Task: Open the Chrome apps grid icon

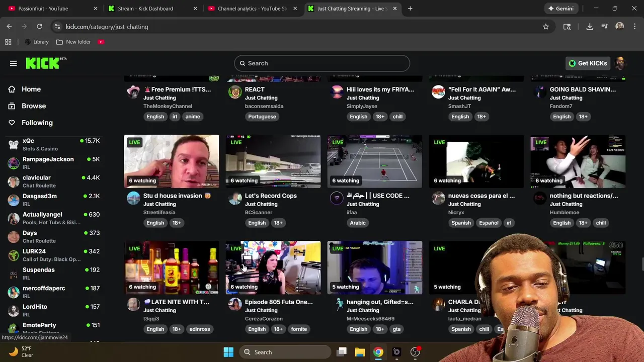Action: 8,42
